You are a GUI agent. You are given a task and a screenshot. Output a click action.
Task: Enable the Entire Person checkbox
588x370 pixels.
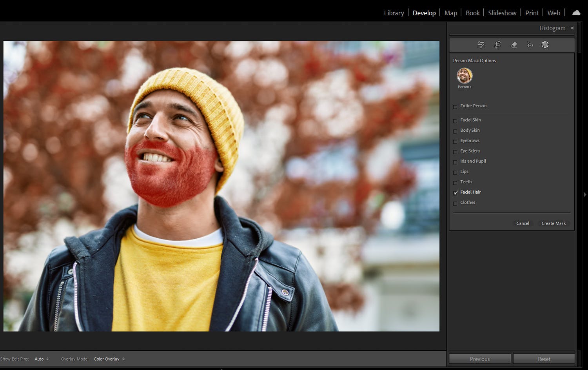pos(455,107)
